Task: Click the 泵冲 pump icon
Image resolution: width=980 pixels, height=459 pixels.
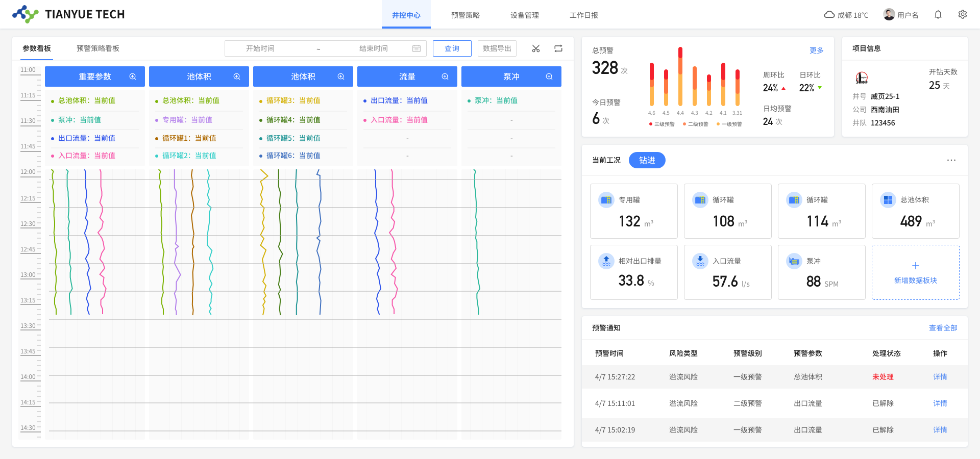Action: [794, 261]
